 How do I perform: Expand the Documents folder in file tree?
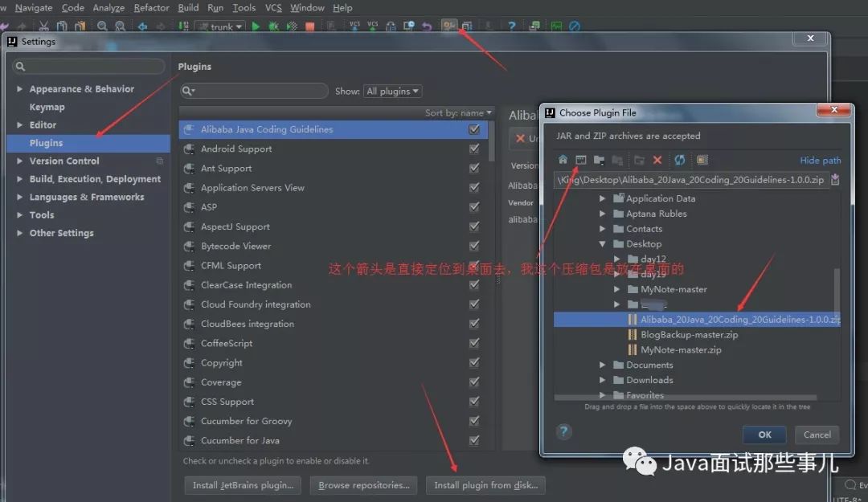602,365
